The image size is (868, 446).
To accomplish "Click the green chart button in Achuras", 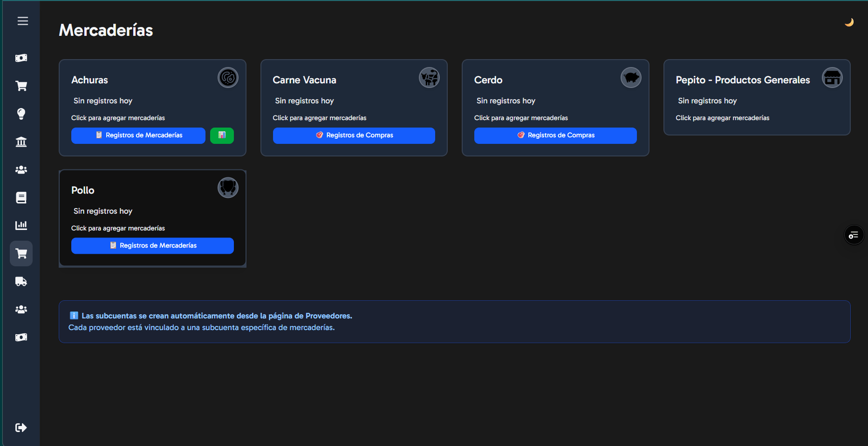I will pyautogui.click(x=222, y=135).
